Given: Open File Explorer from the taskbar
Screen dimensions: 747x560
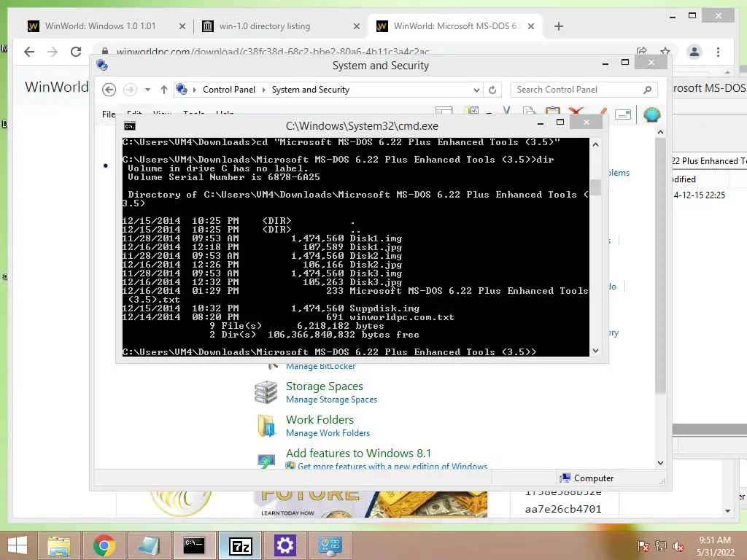Looking at the screenshot, I should (58, 545).
